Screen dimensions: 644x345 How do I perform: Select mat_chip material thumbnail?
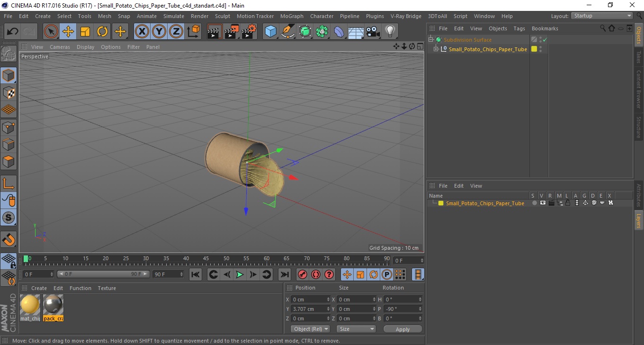[x=30, y=308]
